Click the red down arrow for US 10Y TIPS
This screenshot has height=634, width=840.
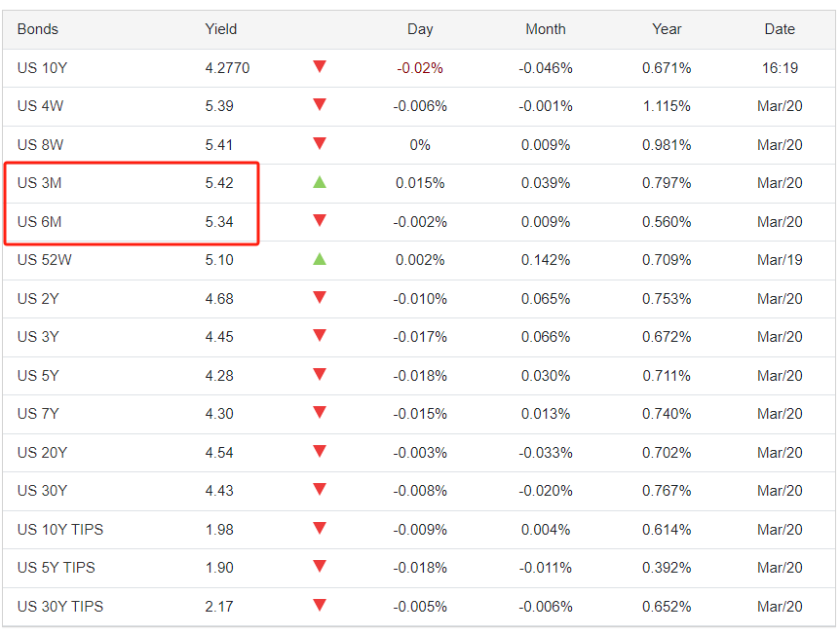click(x=320, y=529)
